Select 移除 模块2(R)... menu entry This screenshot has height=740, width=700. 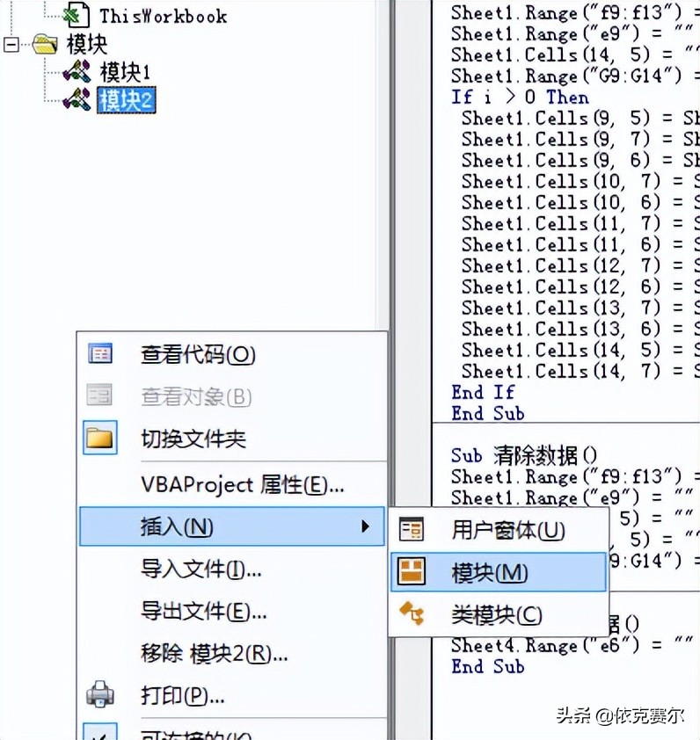point(231,654)
